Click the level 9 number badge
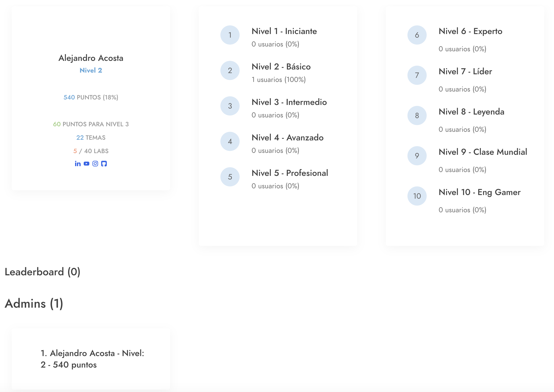 417,156
